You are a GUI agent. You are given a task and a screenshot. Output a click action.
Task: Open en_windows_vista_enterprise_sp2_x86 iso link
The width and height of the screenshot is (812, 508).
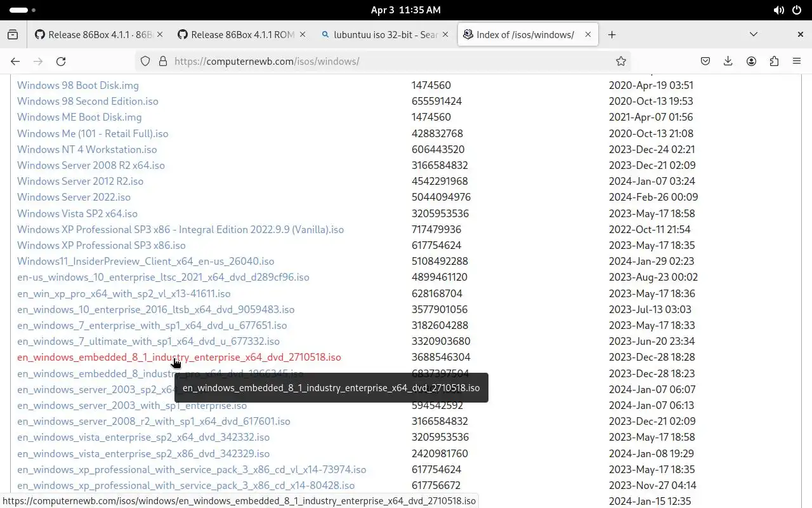coord(143,453)
